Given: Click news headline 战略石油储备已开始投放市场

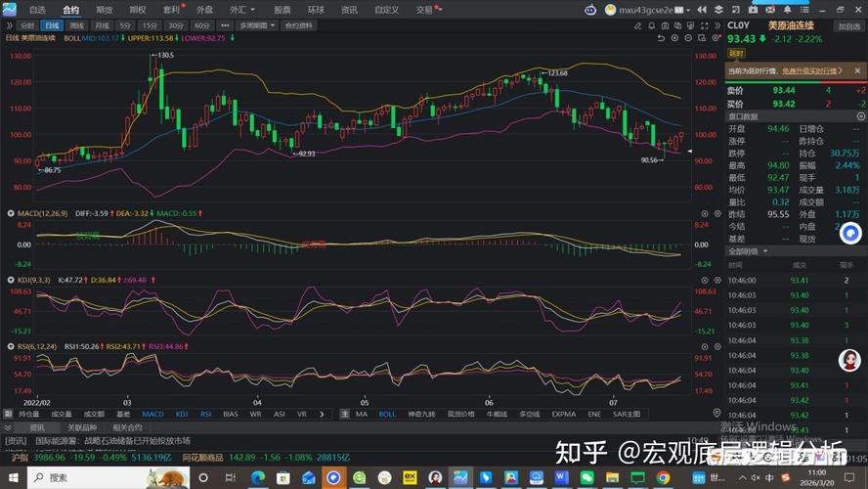Looking at the screenshot, I should click(137, 441).
